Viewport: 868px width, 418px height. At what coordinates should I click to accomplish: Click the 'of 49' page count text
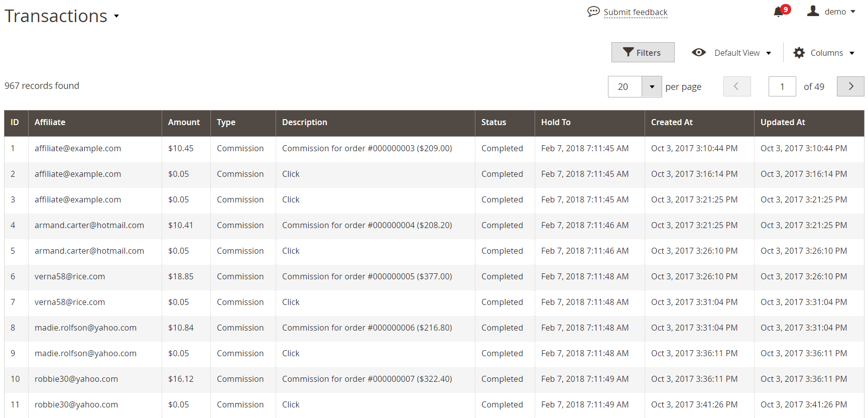click(814, 86)
